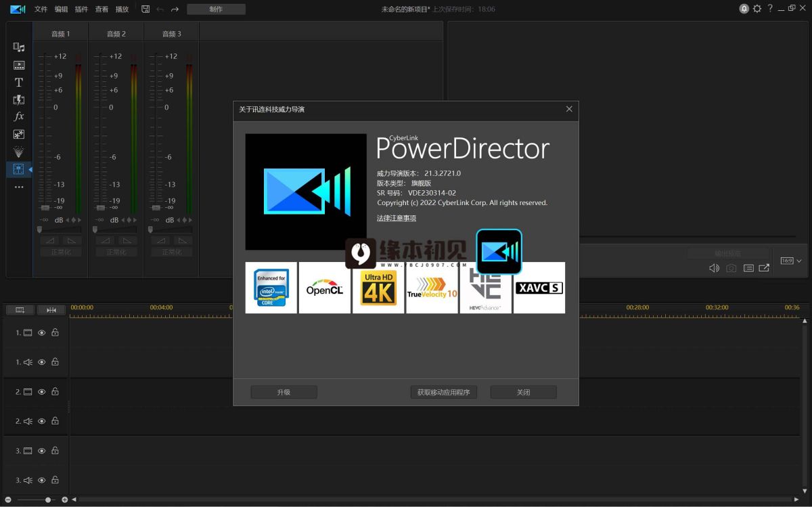Toggle audio track 1 eye icon
The height and width of the screenshot is (507, 812).
click(x=41, y=362)
